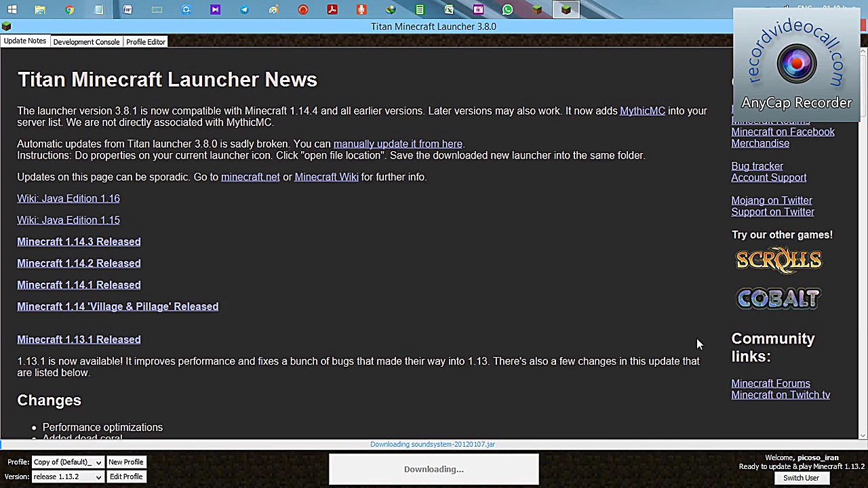Switch to the active Minecraft launcher taskbar icon
The image size is (868, 488).
pos(566,9)
